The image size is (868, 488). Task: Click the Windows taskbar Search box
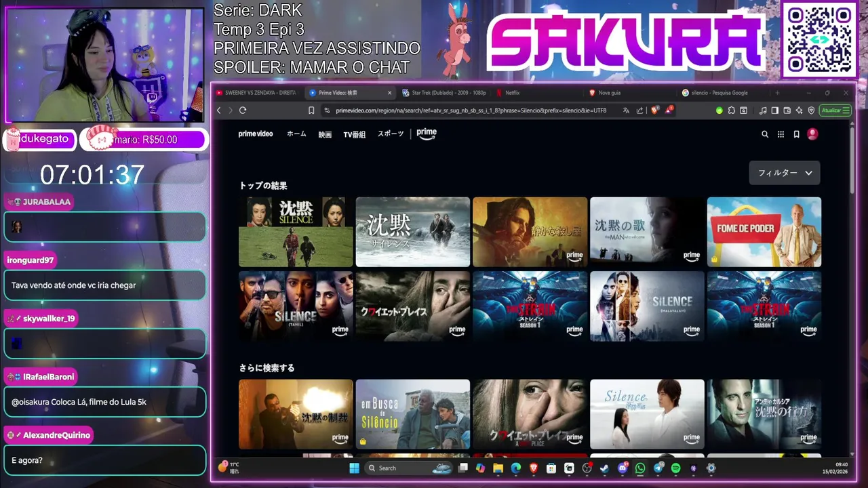(x=409, y=468)
